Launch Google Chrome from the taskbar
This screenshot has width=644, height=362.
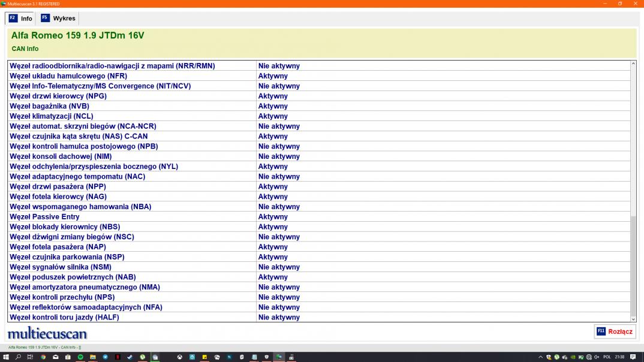(43, 357)
